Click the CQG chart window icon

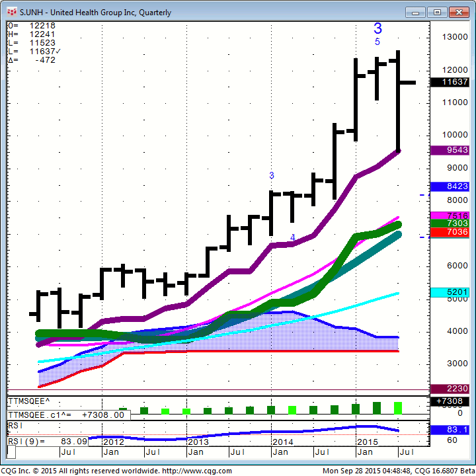[11, 12]
